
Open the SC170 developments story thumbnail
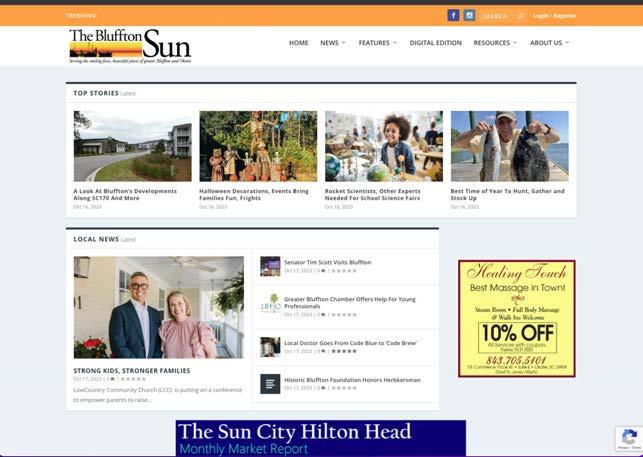tap(132, 146)
